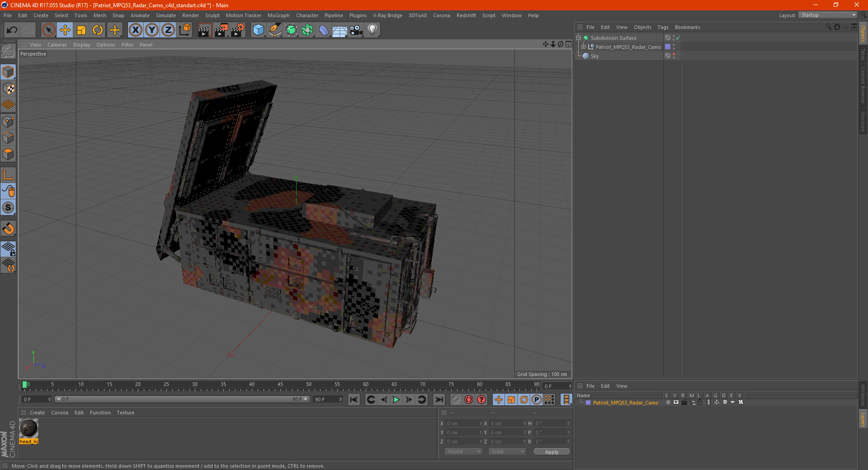
Task: Toggle layer view eye for Patriot_MPQ53_Radar_Camo
Action: (x=676, y=402)
